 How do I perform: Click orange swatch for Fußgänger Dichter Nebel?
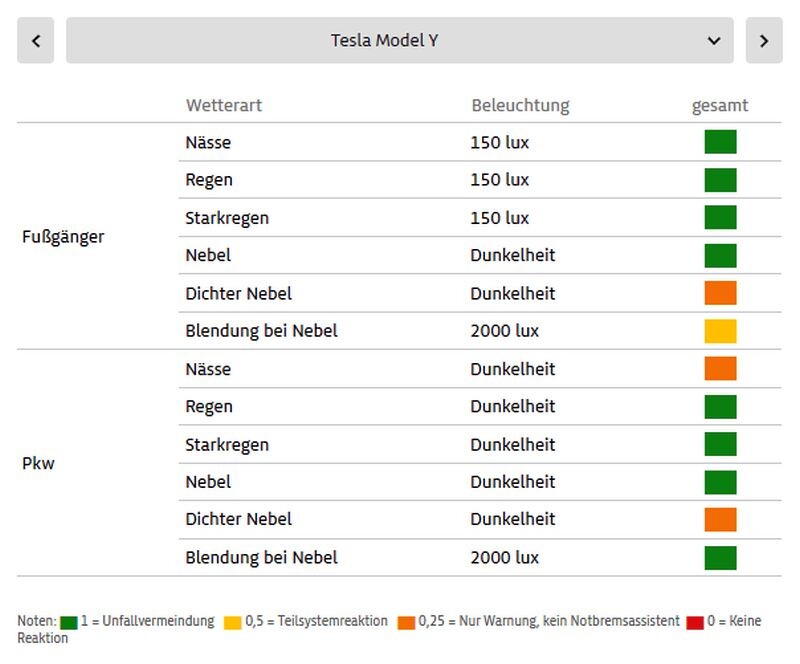(x=720, y=293)
